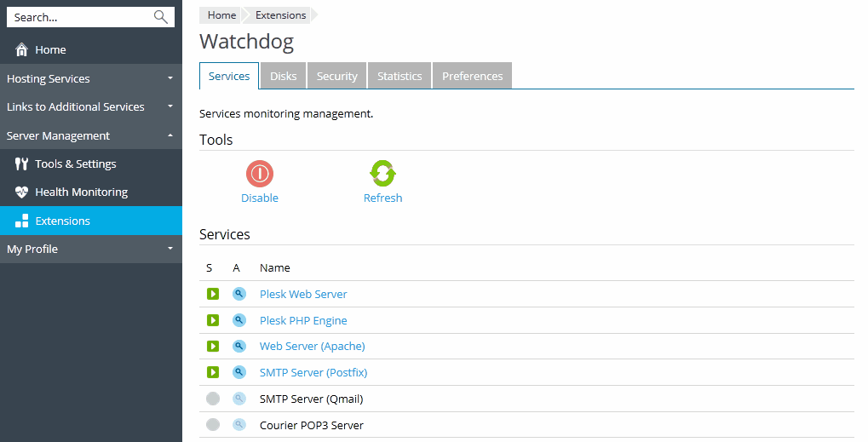Click the Home house icon in sidebar
The width and height of the screenshot is (868, 442).
point(22,50)
